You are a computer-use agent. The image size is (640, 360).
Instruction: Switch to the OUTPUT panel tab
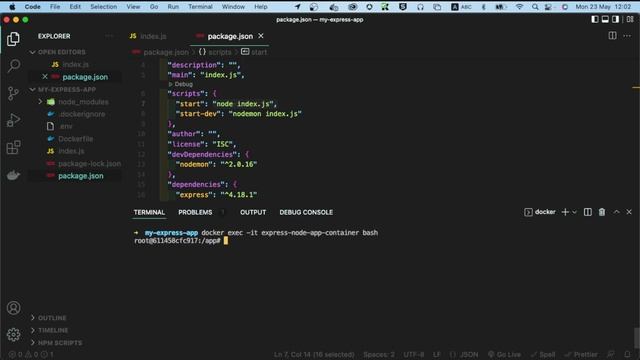point(253,212)
